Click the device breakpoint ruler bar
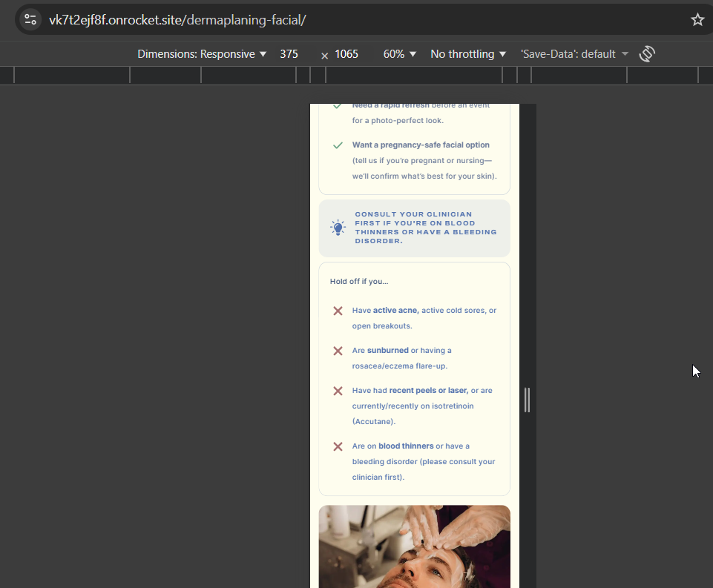Viewport: 713px width, 588px height. pos(356,75)
